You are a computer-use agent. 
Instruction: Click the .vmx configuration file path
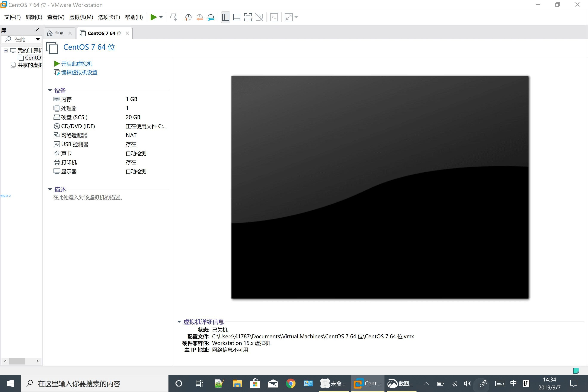[313, 336]
